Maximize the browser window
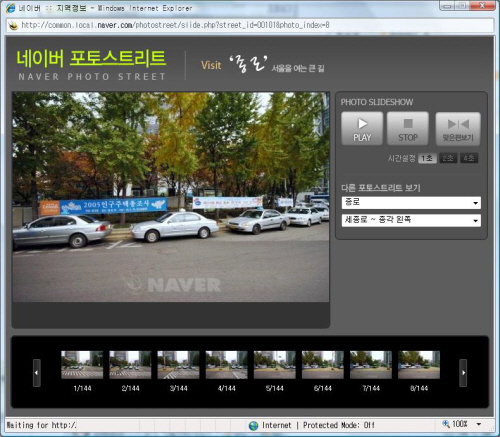Viewport: 500px width, 437px height. (463, 6)
